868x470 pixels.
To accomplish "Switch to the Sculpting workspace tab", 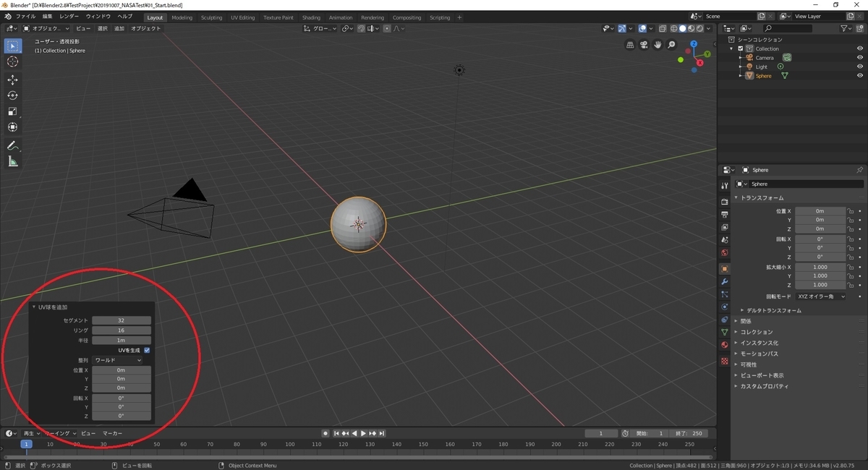I will click(x=212, y=17).
